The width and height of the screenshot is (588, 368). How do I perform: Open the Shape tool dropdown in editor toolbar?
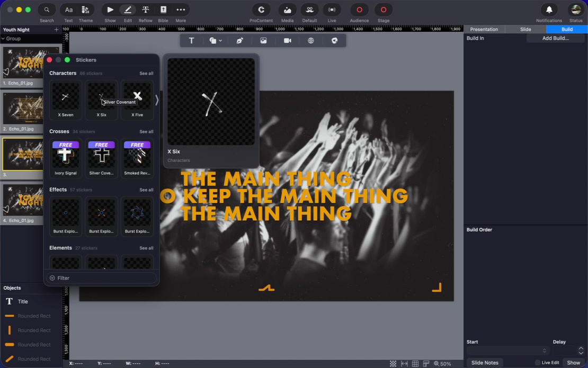[215, 40]
